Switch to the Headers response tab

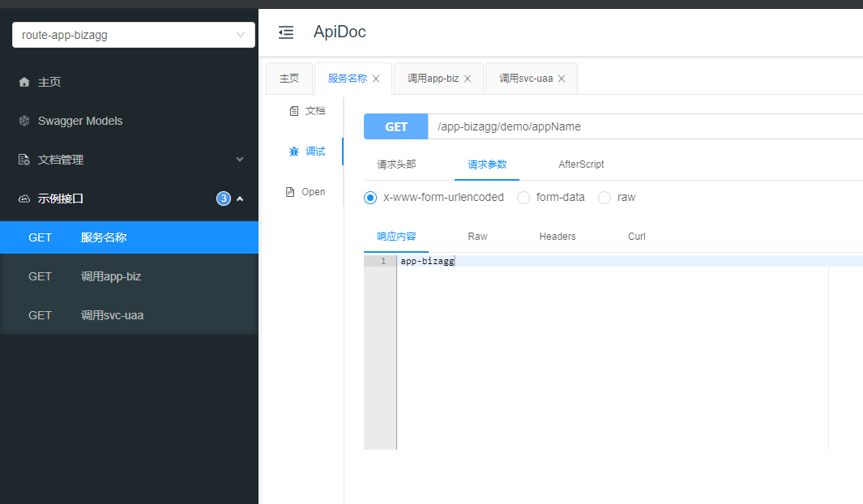tap(557, 237)
